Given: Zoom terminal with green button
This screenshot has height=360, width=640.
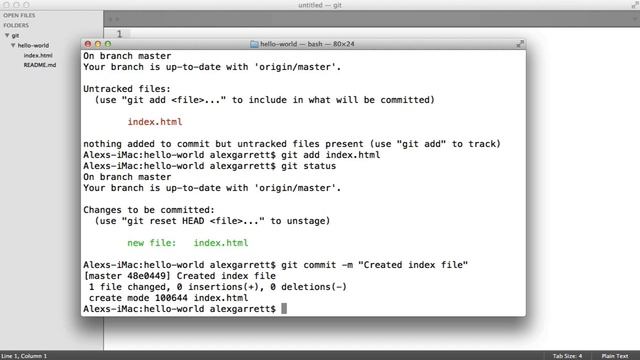Looking at the screenshot, I should 108,44.
